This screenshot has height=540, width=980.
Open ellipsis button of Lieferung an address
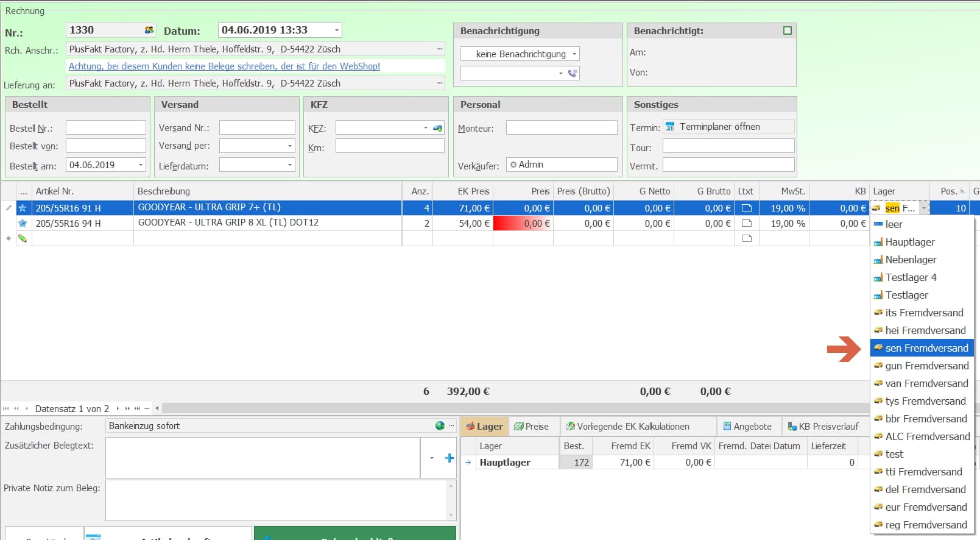coord(440,83)
